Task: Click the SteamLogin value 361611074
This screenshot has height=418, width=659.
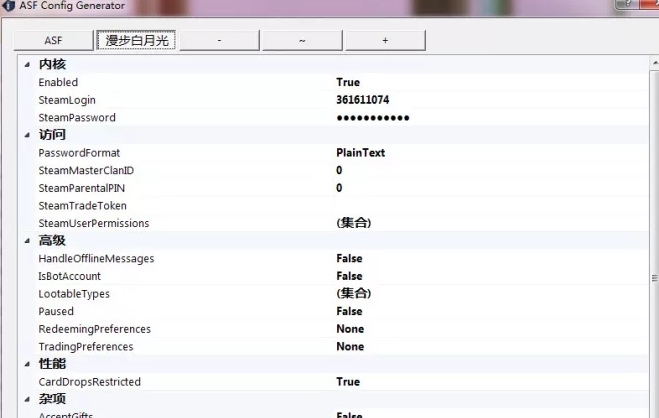Action: tap(363, 100)
